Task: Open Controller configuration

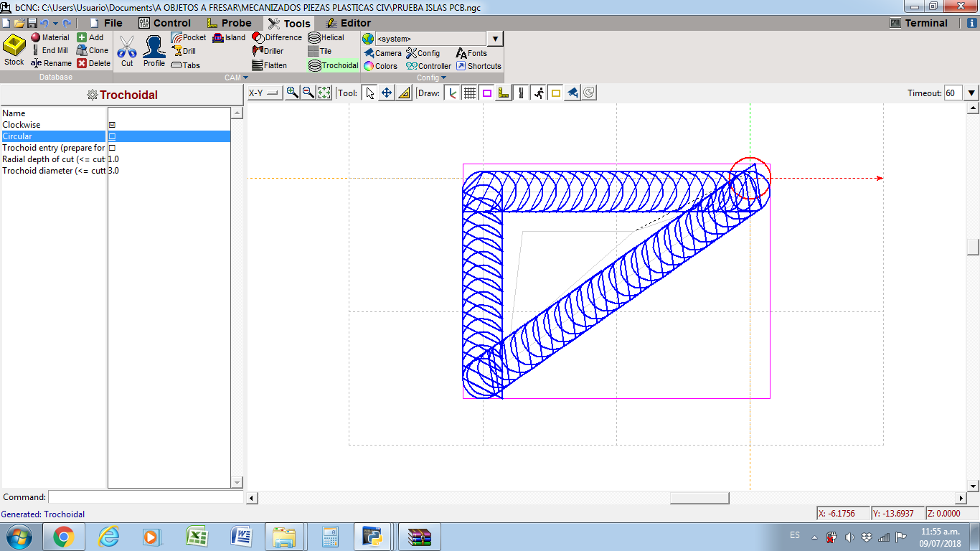Action: click(429, 66)
